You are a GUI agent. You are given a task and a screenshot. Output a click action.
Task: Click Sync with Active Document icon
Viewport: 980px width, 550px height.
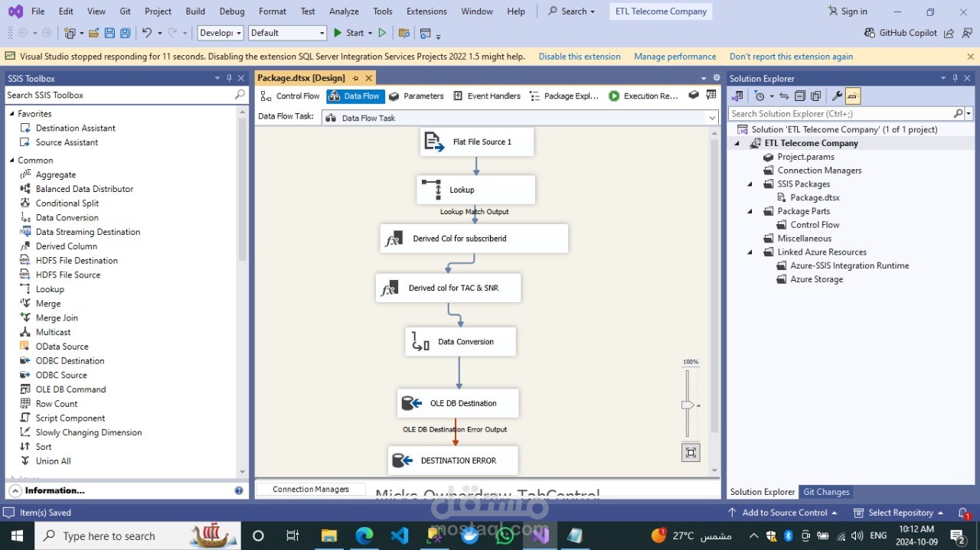click(x=784, y=96)
